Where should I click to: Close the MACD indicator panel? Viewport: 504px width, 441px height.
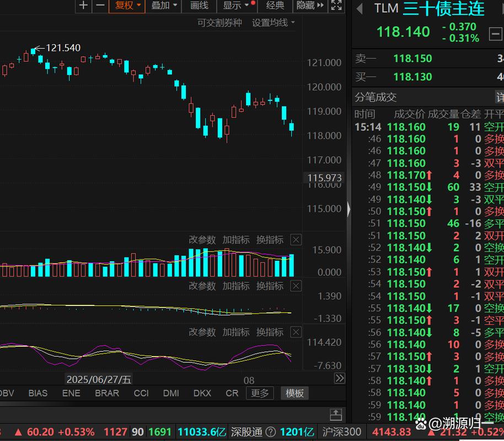[x=296, y=286]
